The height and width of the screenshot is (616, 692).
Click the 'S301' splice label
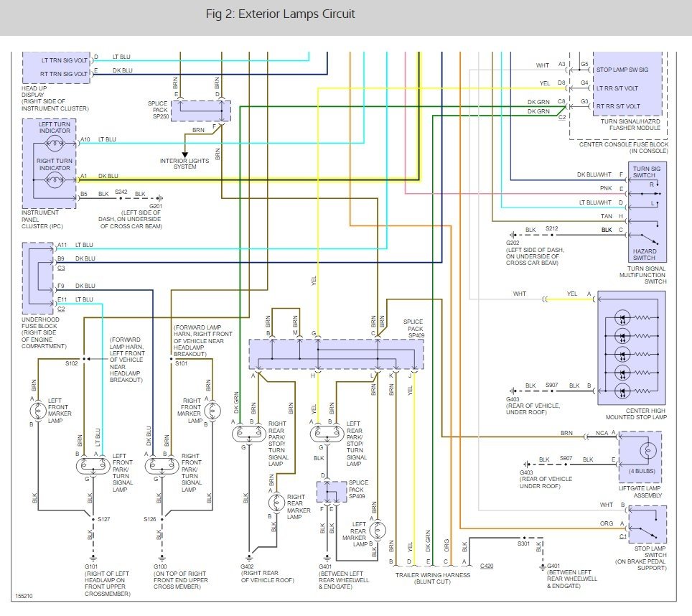click(523, 543)
